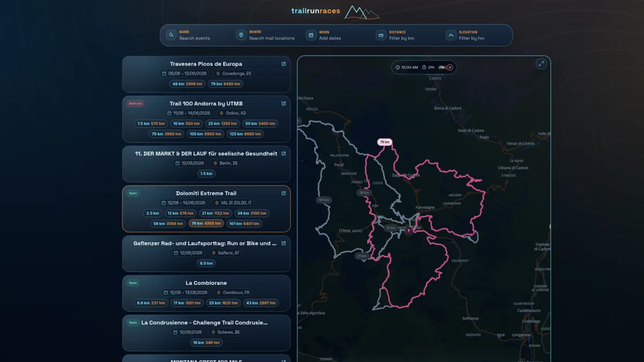Click the 76 km route label on map
The image size is (644, 362).
click(384, 142)
